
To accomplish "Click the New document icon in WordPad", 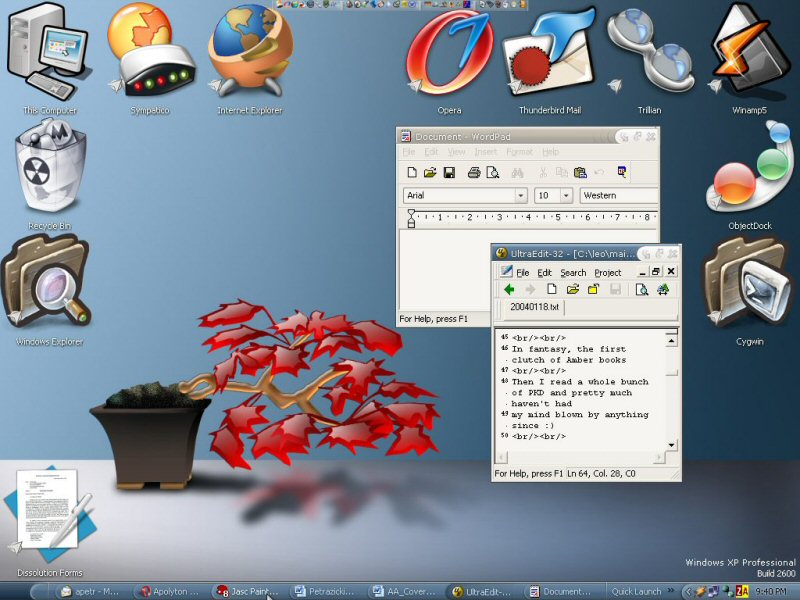I will (x=411, y=173).
